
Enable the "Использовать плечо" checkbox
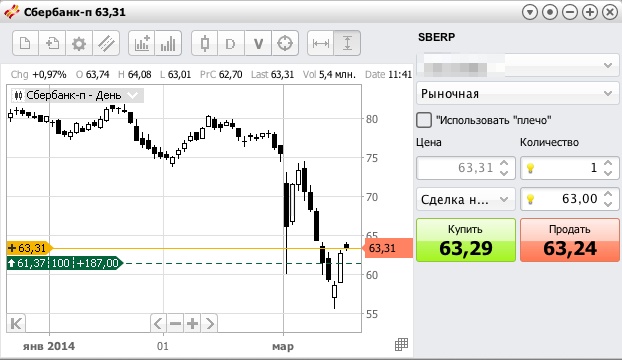pyautogui.click(x=424, y=120)
